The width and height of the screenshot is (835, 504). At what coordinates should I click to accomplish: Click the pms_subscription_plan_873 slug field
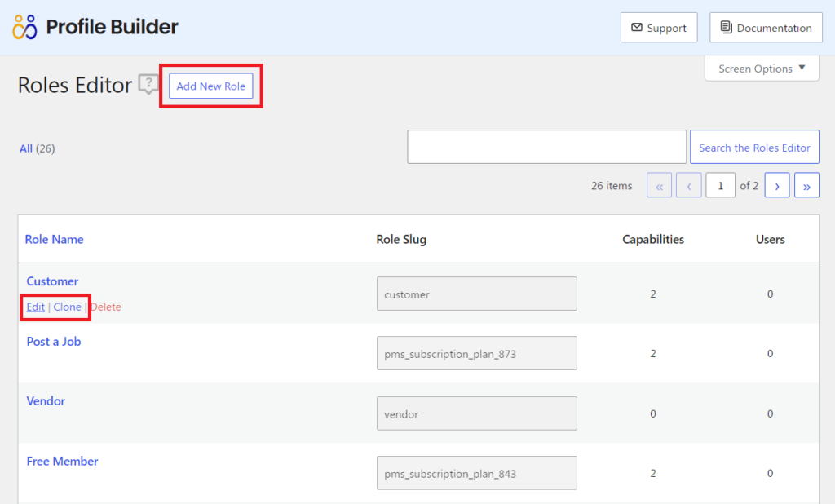[x=476, y=353]
